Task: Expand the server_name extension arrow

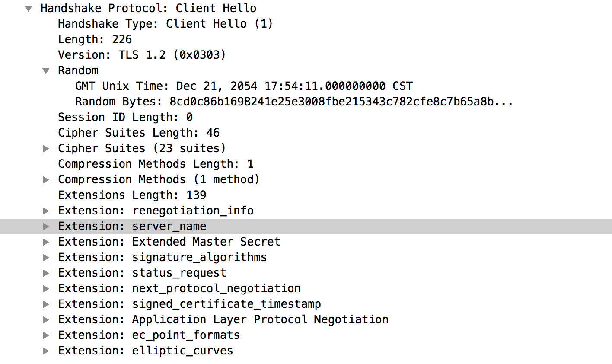Action: point(46,227)
